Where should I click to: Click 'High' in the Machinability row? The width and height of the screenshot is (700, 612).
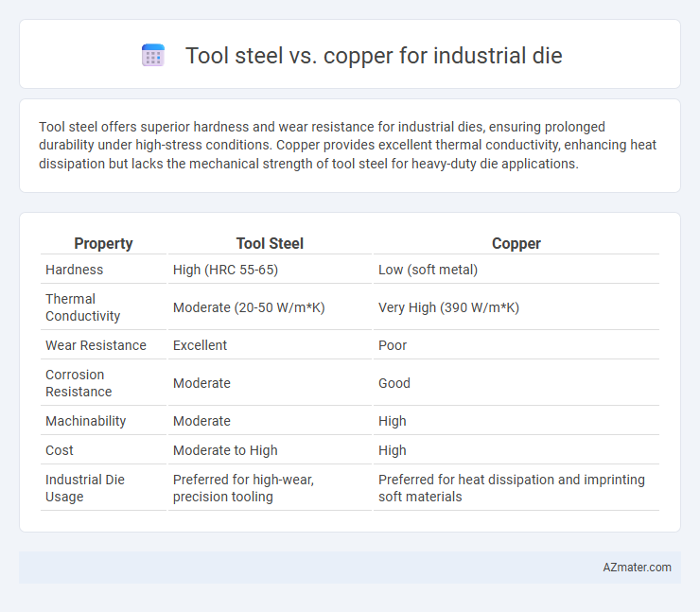392,421
